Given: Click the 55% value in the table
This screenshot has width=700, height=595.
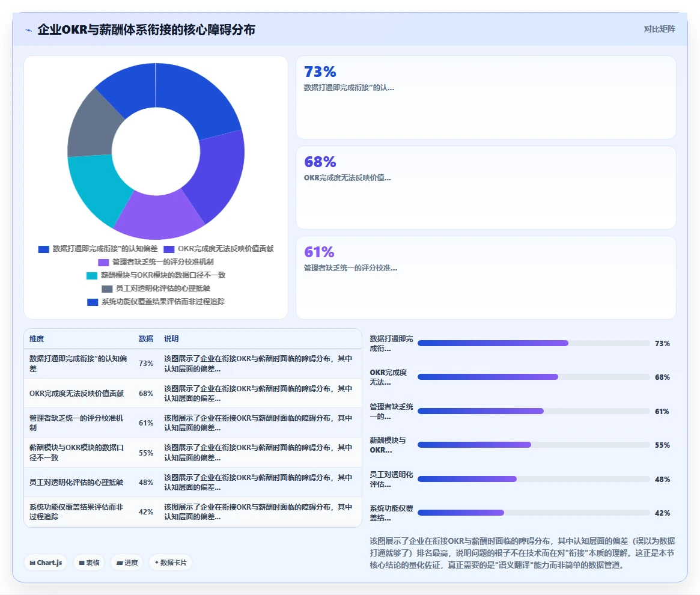Looking at the screenshot, I should point(145,453).
